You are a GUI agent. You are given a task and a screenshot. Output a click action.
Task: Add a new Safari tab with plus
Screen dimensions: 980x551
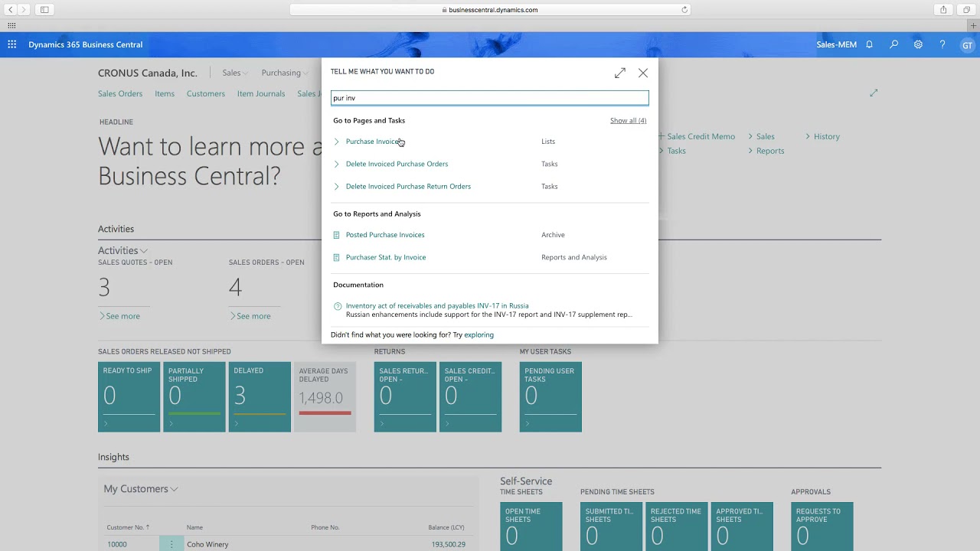[x=974, y=25]
